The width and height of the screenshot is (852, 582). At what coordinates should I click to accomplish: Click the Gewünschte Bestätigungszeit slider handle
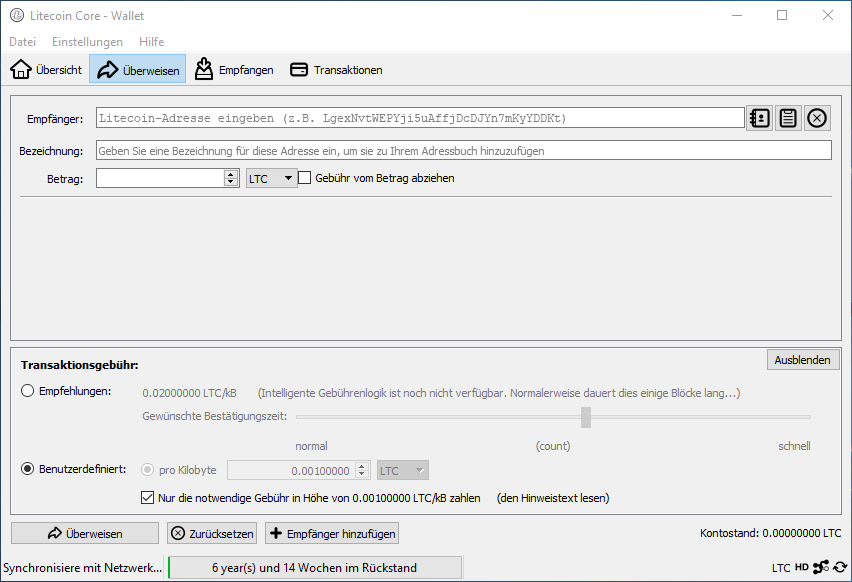pyautogui.click(x=586, y=417)
